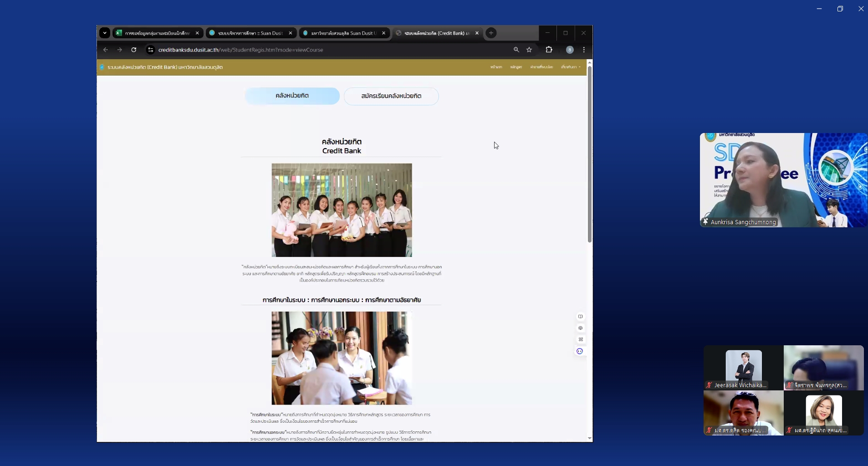868x466 pixels.
Task: Click the browser back arrow
Action: pos(106,50)
